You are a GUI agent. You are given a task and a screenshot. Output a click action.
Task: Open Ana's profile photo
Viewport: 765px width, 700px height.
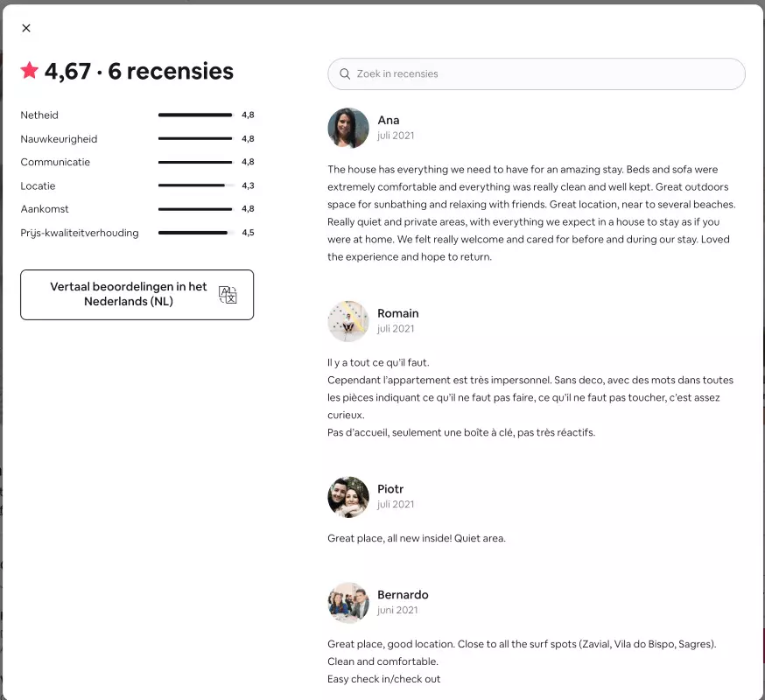point(347,129)
